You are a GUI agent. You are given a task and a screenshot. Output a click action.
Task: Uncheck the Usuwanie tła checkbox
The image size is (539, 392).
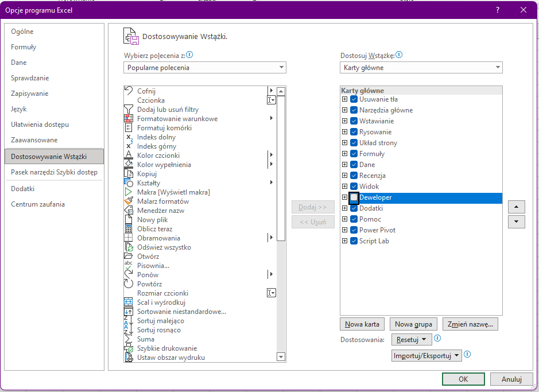[354, 99]
